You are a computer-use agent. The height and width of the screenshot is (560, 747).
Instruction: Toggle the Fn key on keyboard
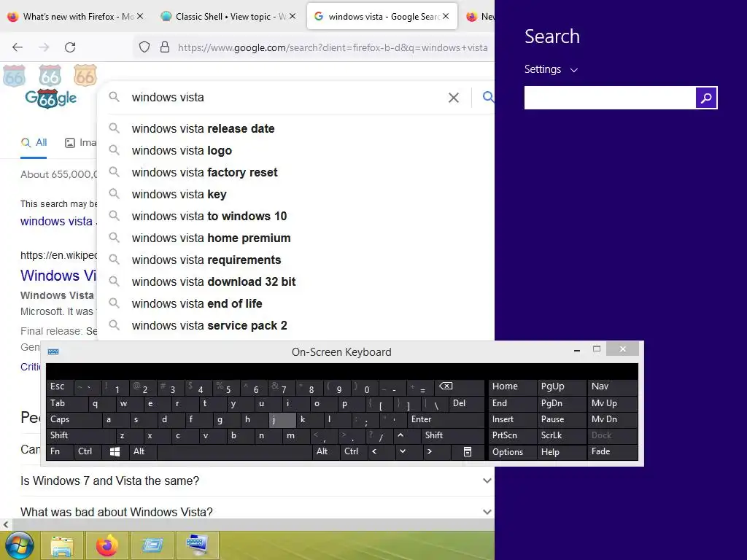coord(60,451)
